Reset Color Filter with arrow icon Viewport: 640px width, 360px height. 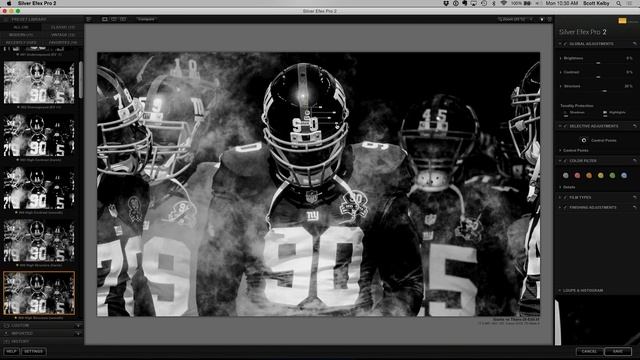pos(634,161)
